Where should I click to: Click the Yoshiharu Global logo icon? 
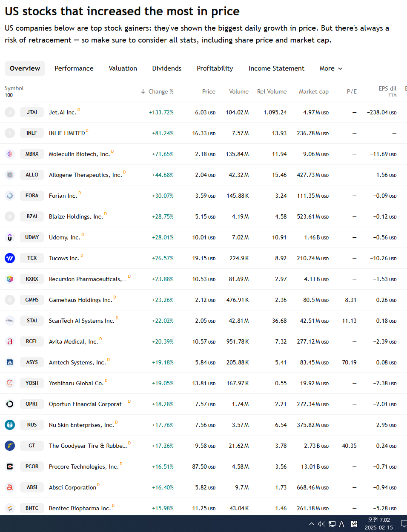tap(10, 383)
